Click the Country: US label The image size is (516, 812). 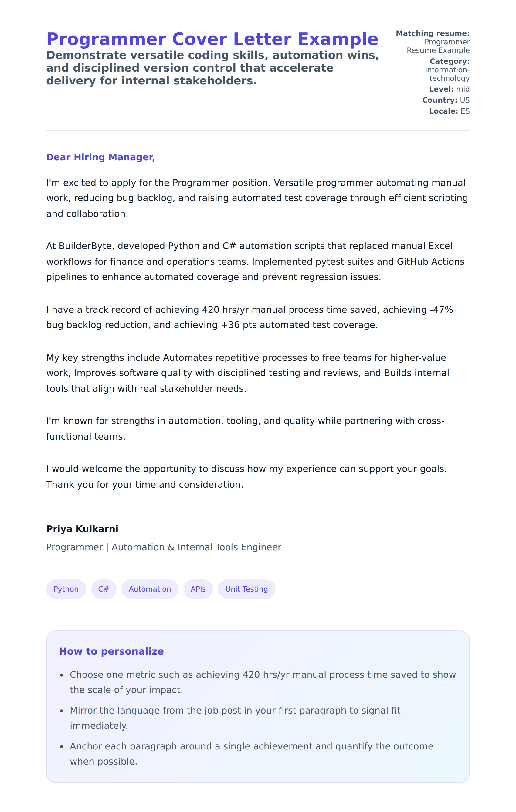[446, 100]
